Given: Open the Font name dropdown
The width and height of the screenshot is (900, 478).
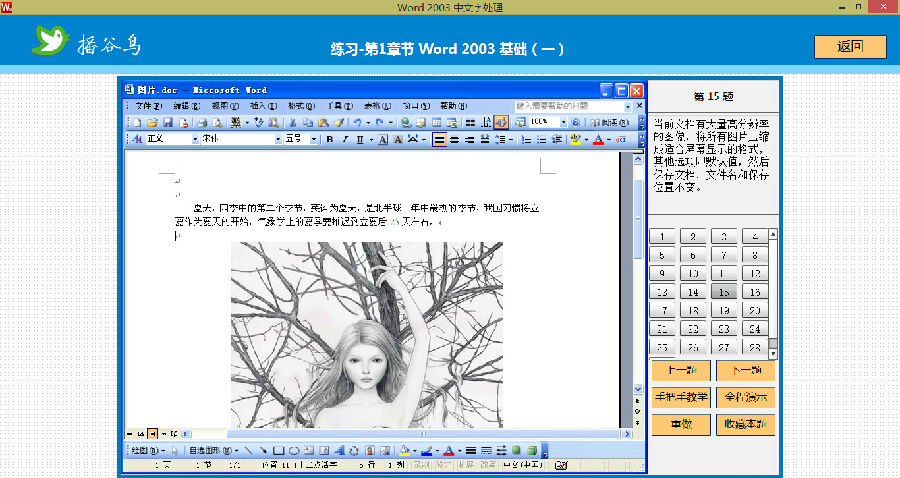Looking at the screenshot, I should [x=278, y=139].
